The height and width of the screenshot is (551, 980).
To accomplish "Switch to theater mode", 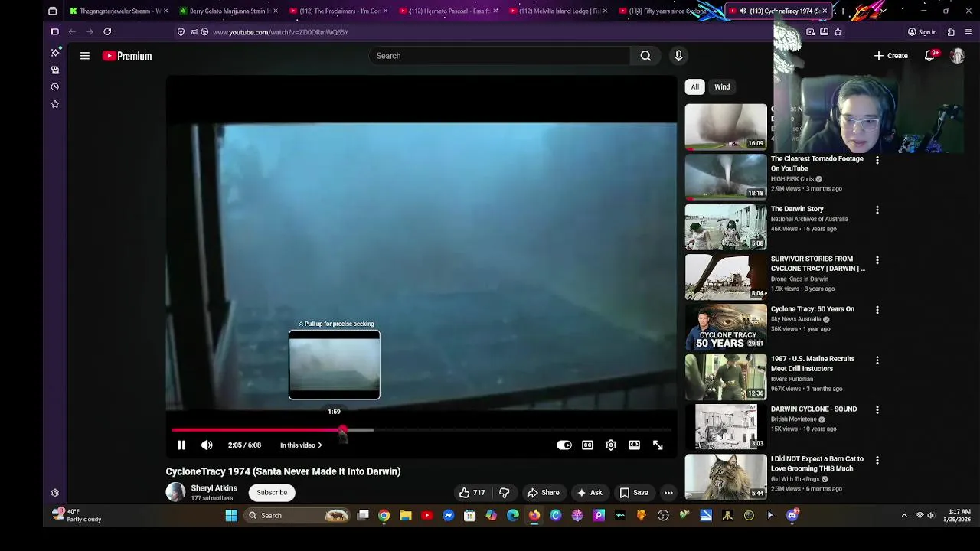I will pyautogui.click(x=634, y=445).
